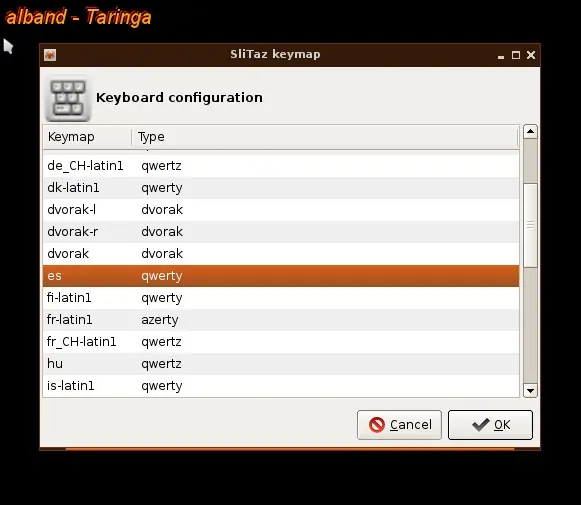581x505 pixels.
Task: Click the scrollbar down arrow
Action: coord(530,391)
